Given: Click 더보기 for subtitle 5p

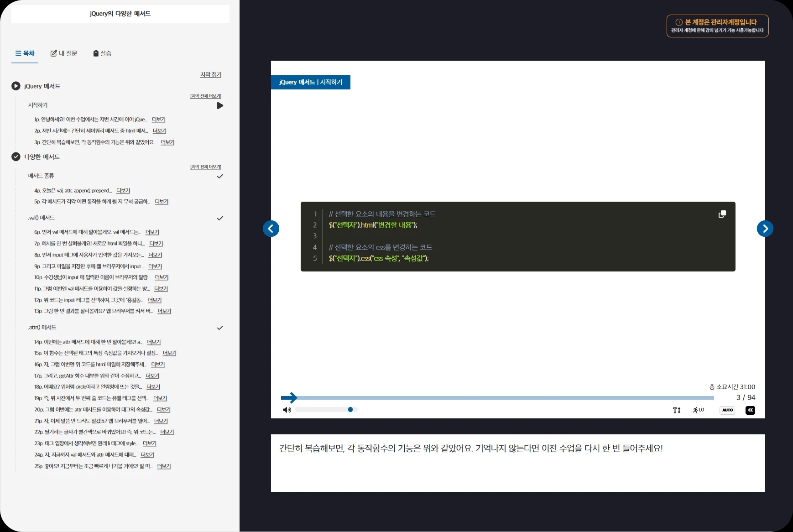Looking at the screenshot, I should pyautogui.click(x=162, y=202).
